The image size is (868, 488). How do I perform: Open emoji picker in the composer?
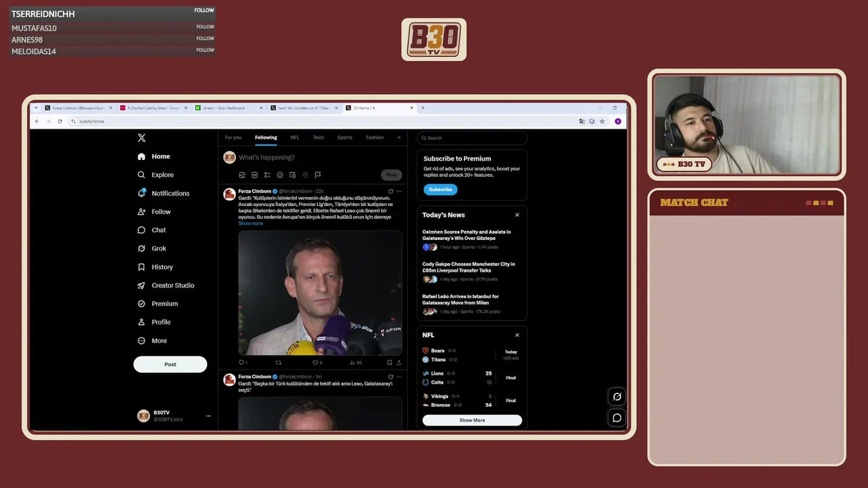[279, 175]
